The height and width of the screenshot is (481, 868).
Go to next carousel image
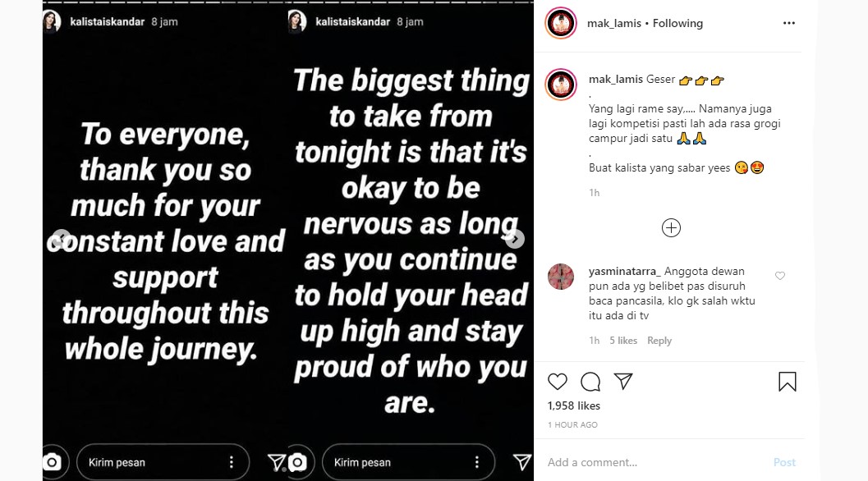point(515,239)
